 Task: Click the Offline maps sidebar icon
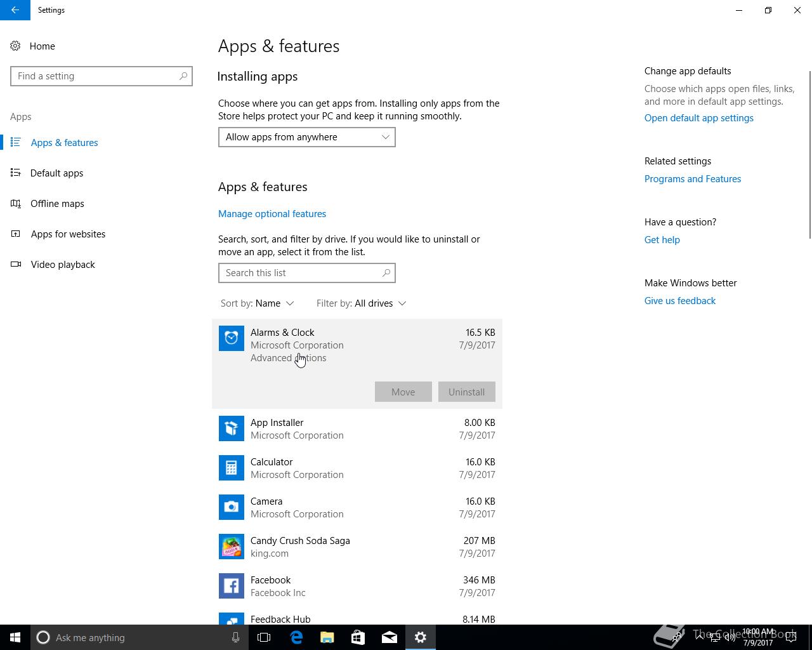[x=16, y=203]
